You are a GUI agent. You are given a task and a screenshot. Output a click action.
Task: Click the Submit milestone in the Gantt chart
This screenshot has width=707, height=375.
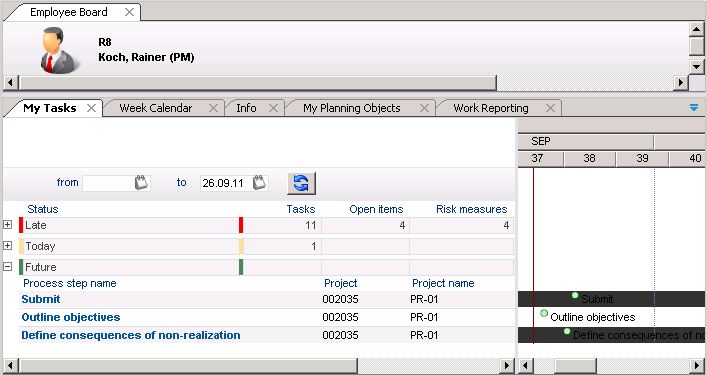point(575,295)
